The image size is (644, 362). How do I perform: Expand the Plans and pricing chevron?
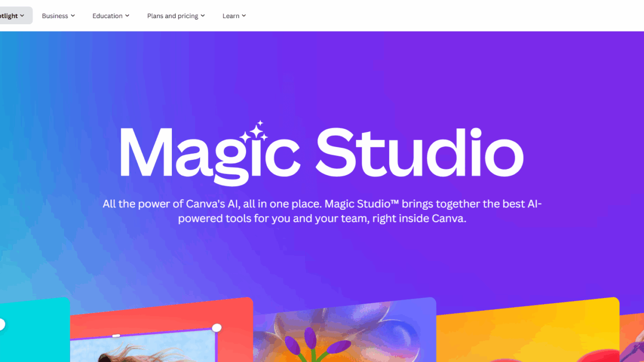[x=203, y=15]
